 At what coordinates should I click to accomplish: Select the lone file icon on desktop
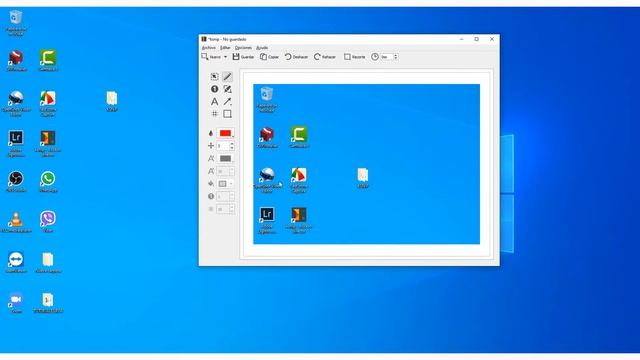pyautogui.click(x=111, y=101)
